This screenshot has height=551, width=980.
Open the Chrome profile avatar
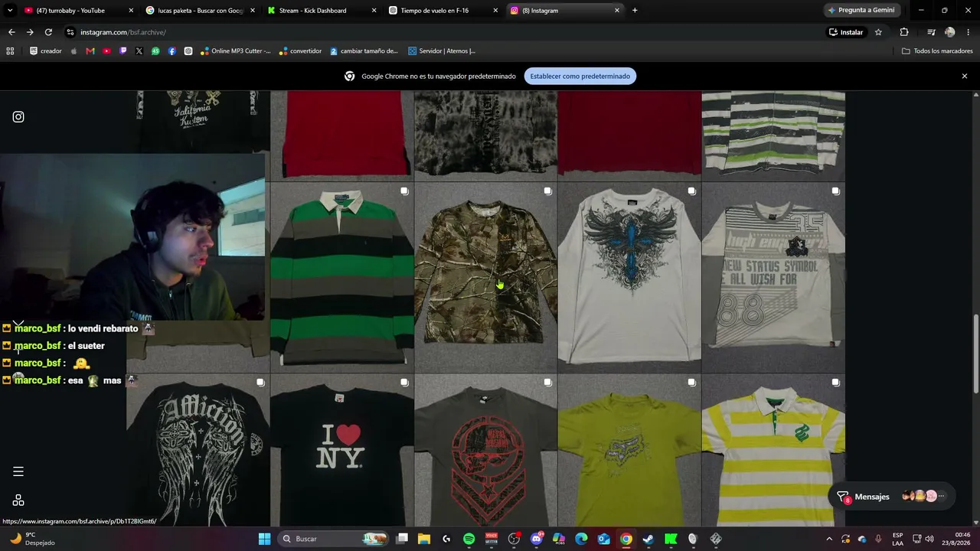[950, 32]
